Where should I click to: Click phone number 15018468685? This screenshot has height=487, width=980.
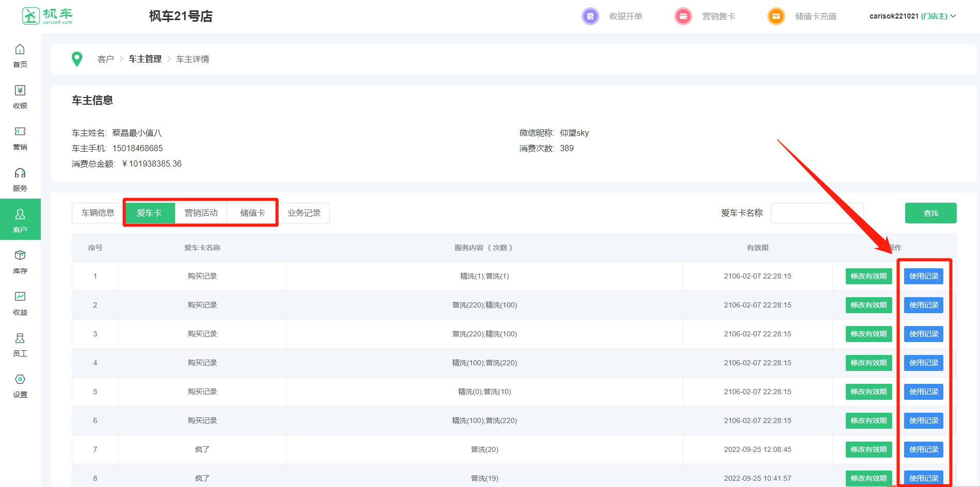[x=138, y=148]
